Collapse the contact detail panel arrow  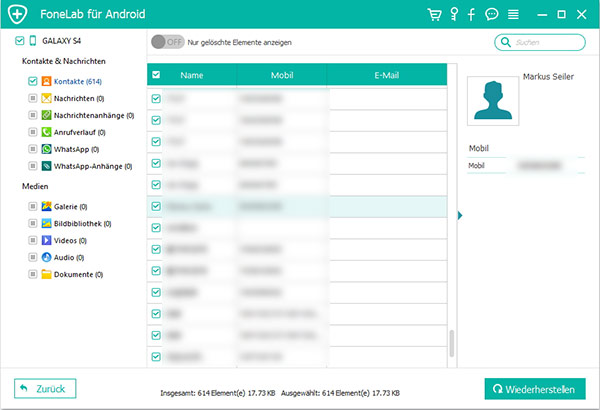click(460, 215)
